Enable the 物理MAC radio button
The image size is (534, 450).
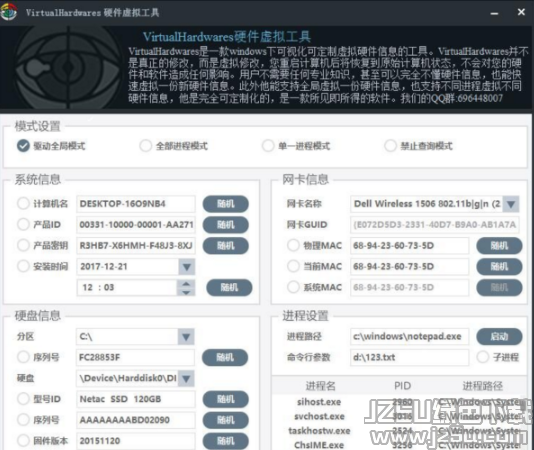click(293, 245)
